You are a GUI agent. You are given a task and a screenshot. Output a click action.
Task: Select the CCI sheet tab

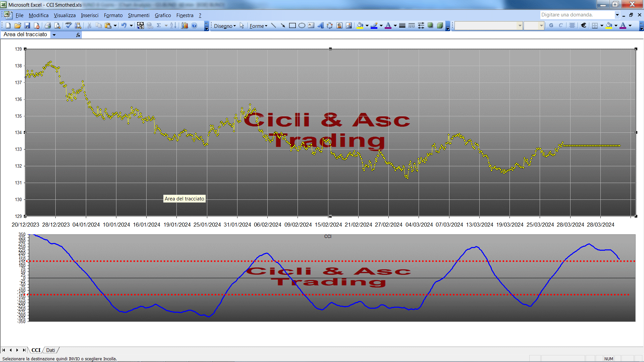(x=36, y=350)
